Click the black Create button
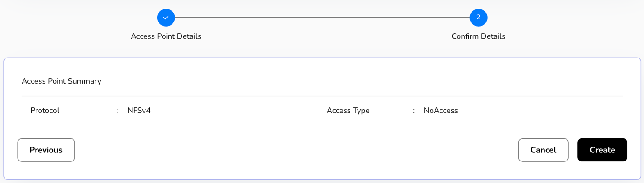 coord(602,150)
